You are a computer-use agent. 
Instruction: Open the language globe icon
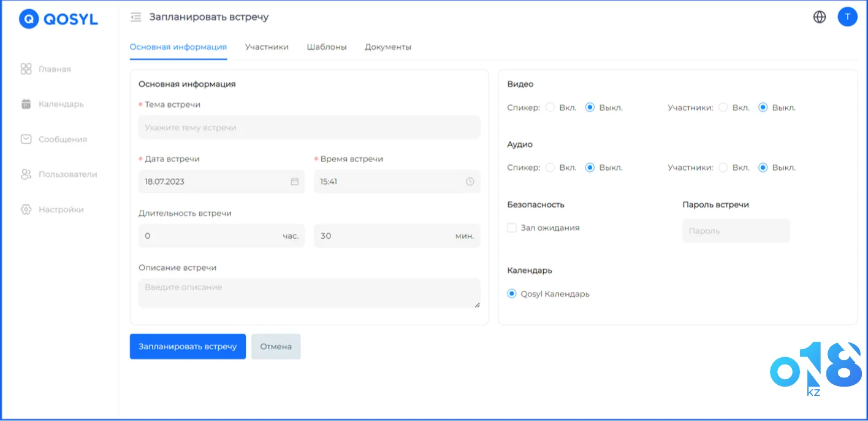point(820,17)
